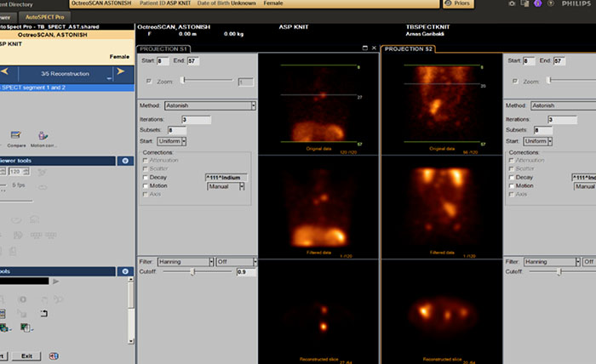
Task: Toggle the Zoom checkbox in S1 panel
Action: [150, 82]
